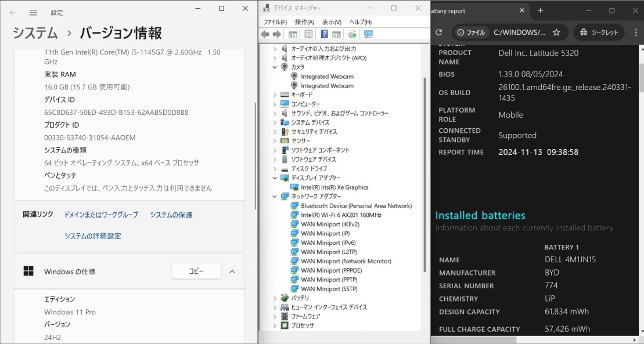
Task: Click Scan for hardware changes monitor icon
Action: point(368,34)
